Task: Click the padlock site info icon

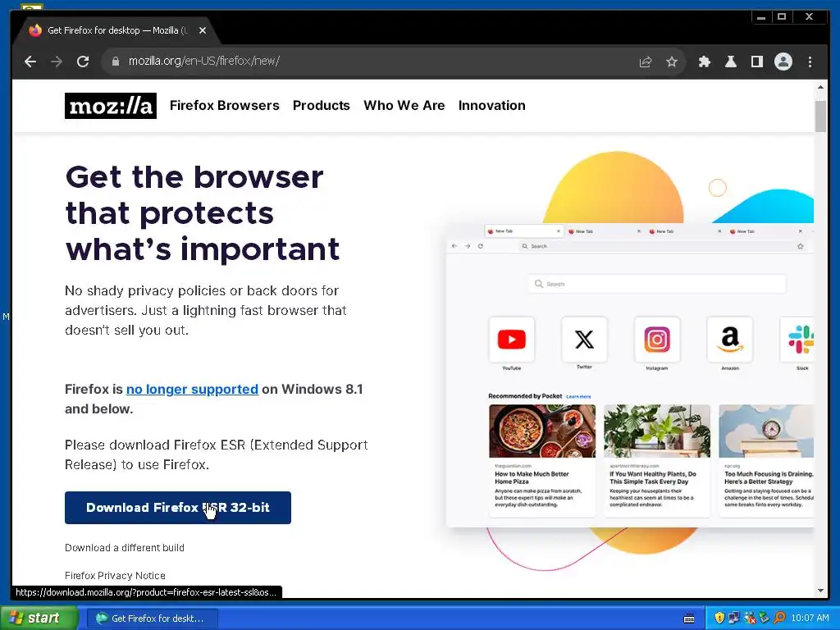Action: tap(115, 62)
